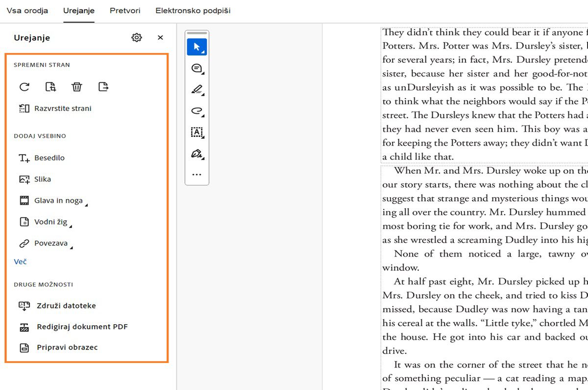Click the insert page icon
The height and width of the screenshot is (390, 588).
(x=50, y=87)
